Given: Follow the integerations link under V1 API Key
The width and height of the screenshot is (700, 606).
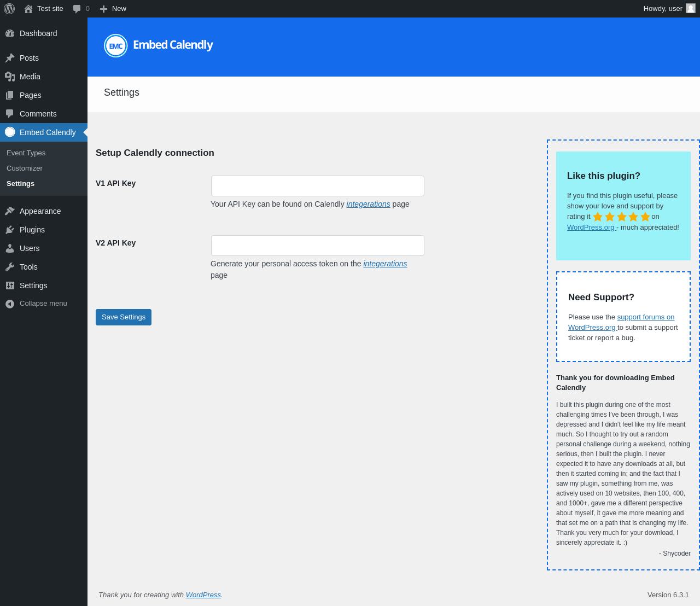Looking at the screenshot, I should tap(368, 204).
